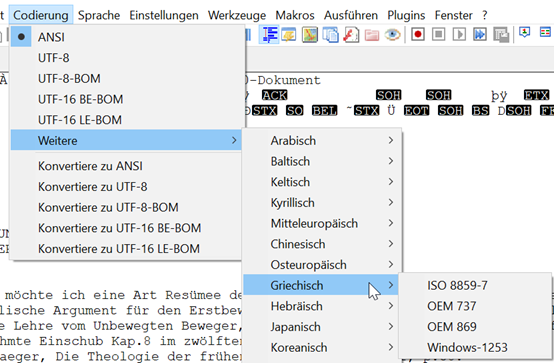Expand the Keltisch encoding submenu
Image resolution: width=554 pixels, height=363 pixels.
pos(322,182)
